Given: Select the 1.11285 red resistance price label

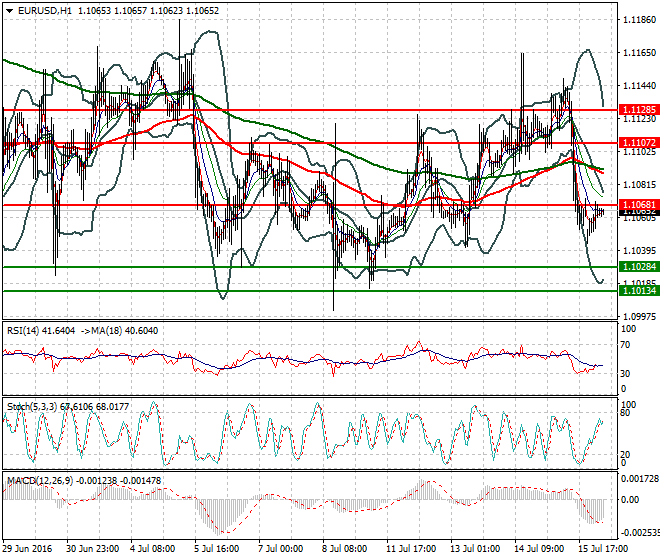Looking at the screenshot, I should (638, 109).
